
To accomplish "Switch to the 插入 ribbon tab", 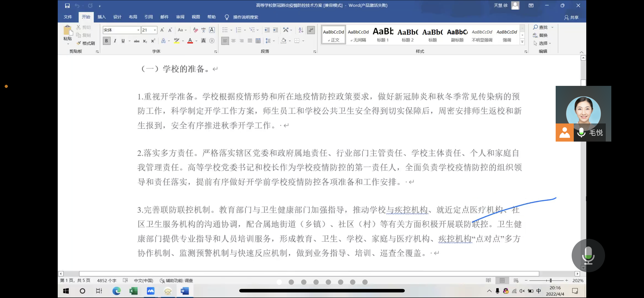I will point(102,17).
